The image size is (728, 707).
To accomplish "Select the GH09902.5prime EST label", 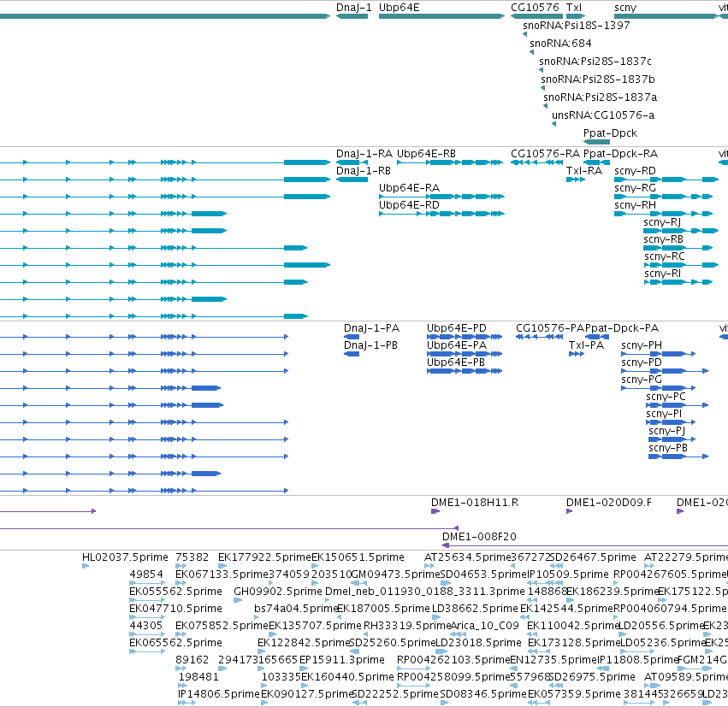I will [x=278, y=592].
